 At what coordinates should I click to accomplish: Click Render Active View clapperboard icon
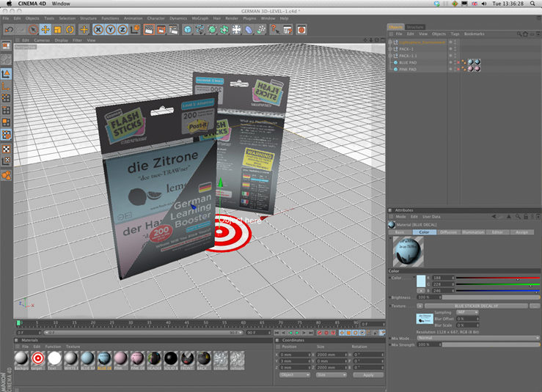(149, 30)
